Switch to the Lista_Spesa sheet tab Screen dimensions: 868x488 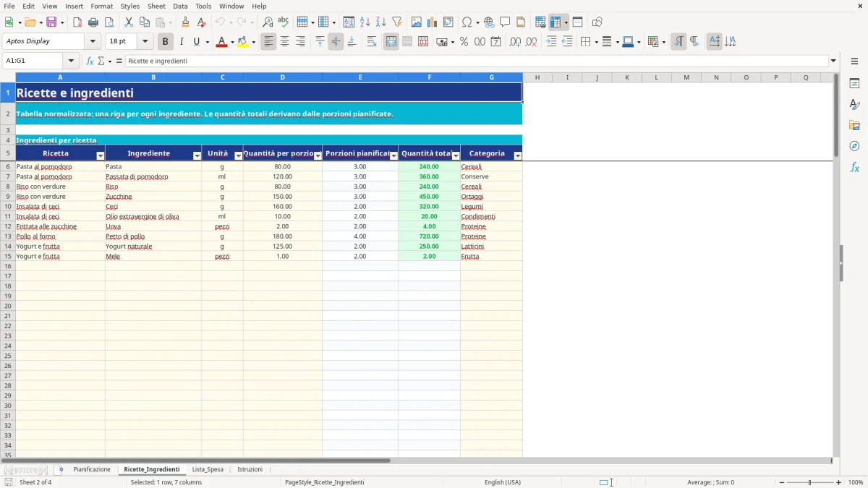click(x=208, y=470)
